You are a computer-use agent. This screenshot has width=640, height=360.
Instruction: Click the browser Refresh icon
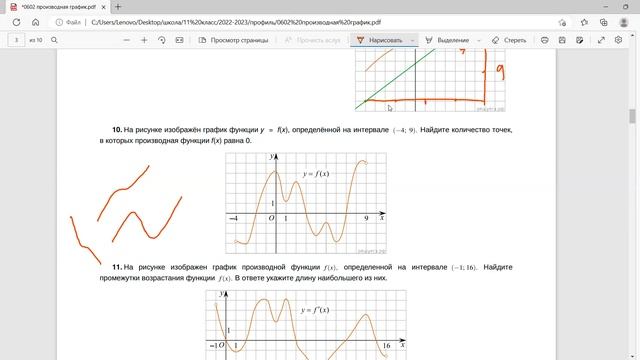pyautogui.click(x=16, y=22)
